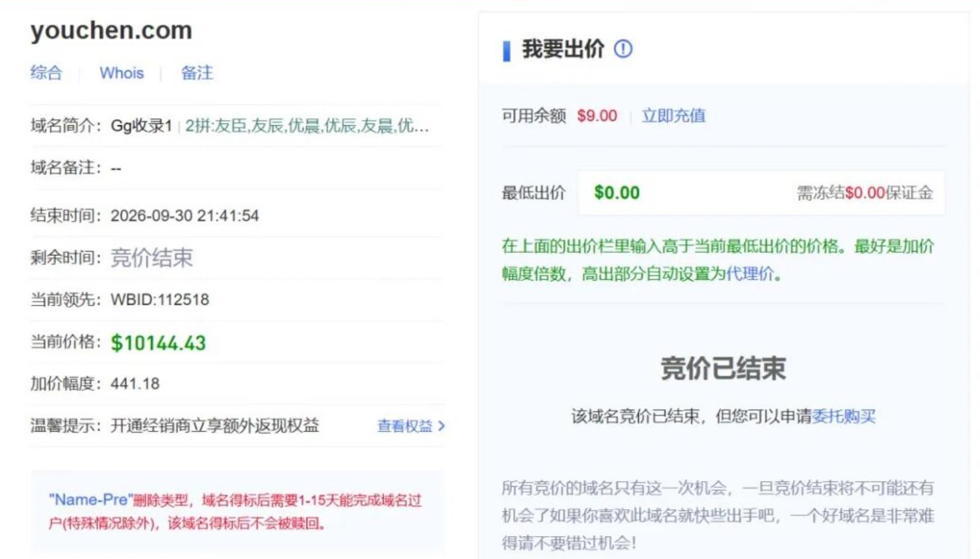Click the 竞价已结束 heading

tap(723, 368)
